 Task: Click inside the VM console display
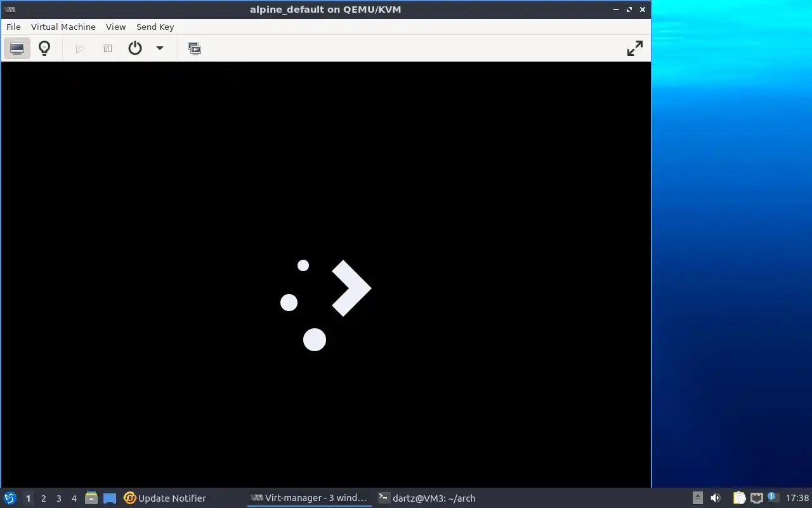coord(326,274)
